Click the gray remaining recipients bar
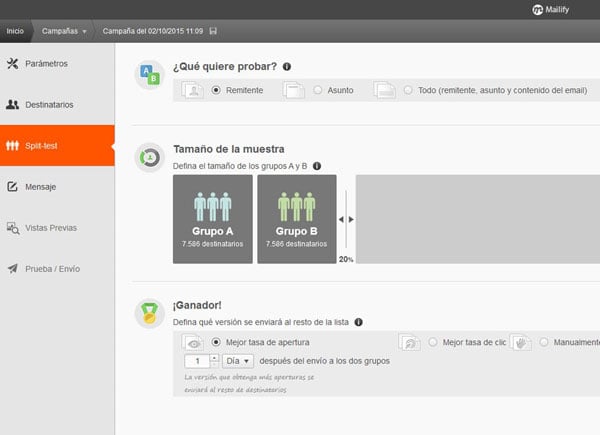 pos(478,219)
